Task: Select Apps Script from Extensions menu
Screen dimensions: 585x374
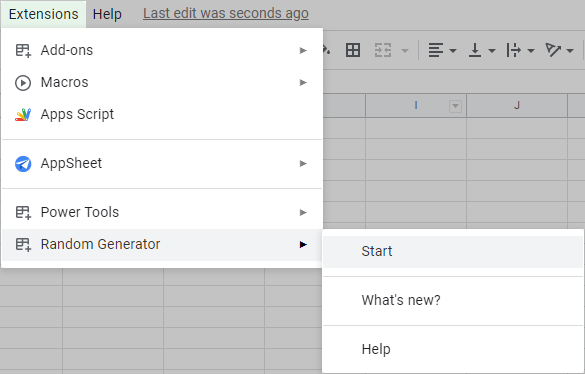Action: [162, 114]
